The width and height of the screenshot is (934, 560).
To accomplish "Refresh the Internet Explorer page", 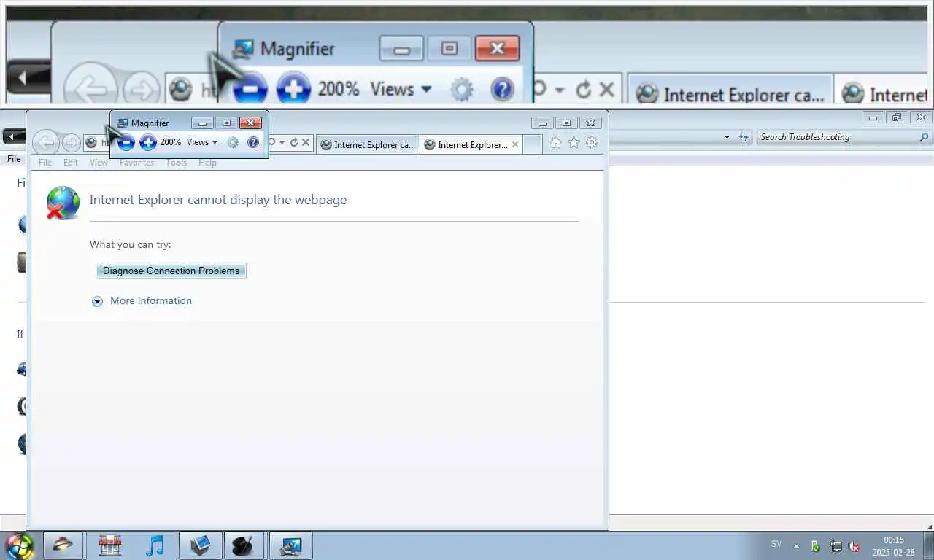I will [x=293, y=143].
